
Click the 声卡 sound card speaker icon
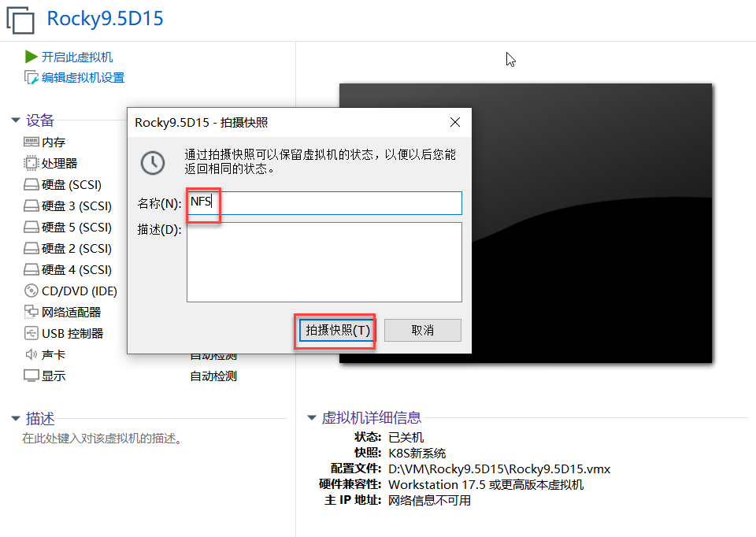point(31,355)
